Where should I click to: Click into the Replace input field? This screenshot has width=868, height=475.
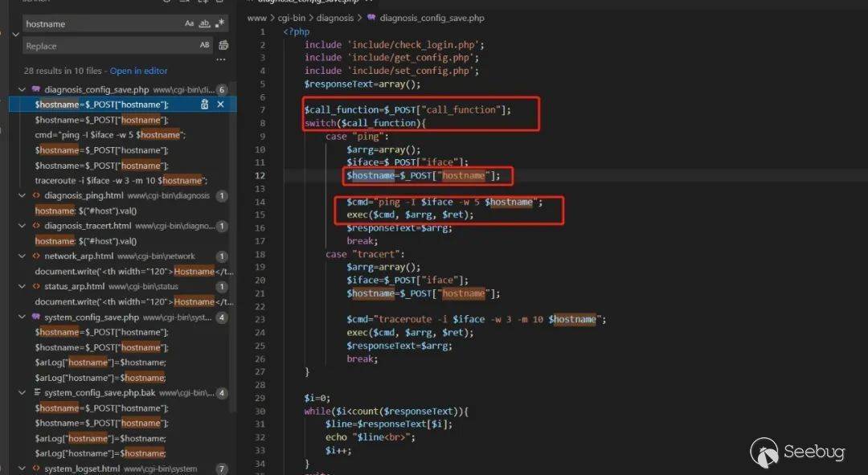click(104, 46)
